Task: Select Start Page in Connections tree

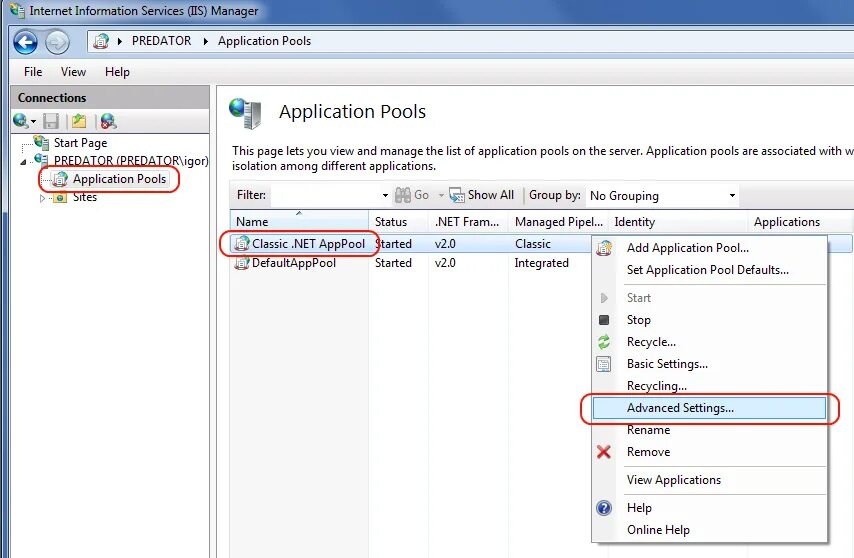Action: [80, 143]
